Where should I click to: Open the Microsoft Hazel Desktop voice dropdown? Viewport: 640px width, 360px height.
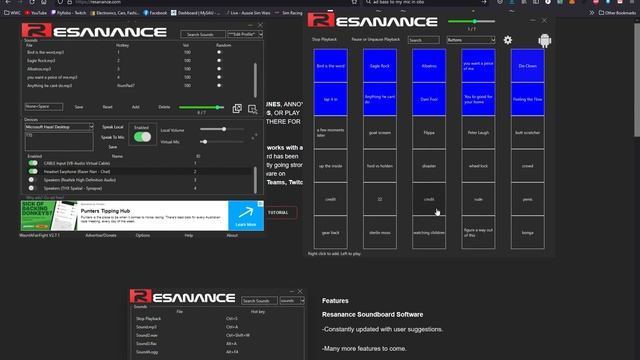pyautogui.click(x=59, y=127)
